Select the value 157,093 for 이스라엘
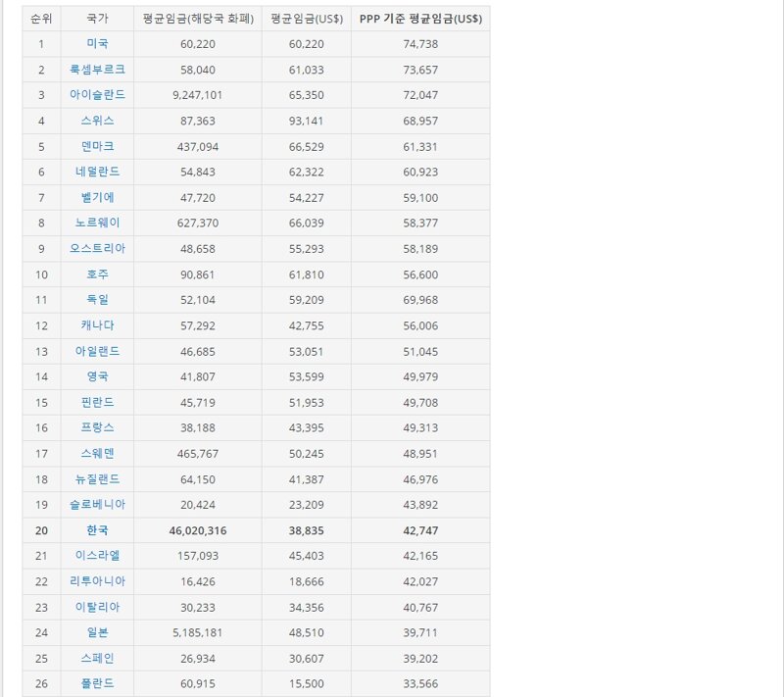 pyautogui.click(x=198, y=556)
